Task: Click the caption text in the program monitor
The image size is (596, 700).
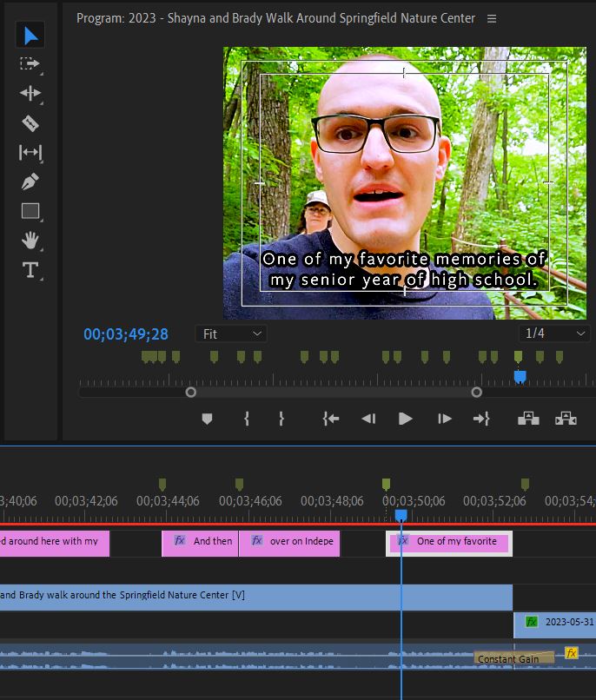Action: pos(404,269)
